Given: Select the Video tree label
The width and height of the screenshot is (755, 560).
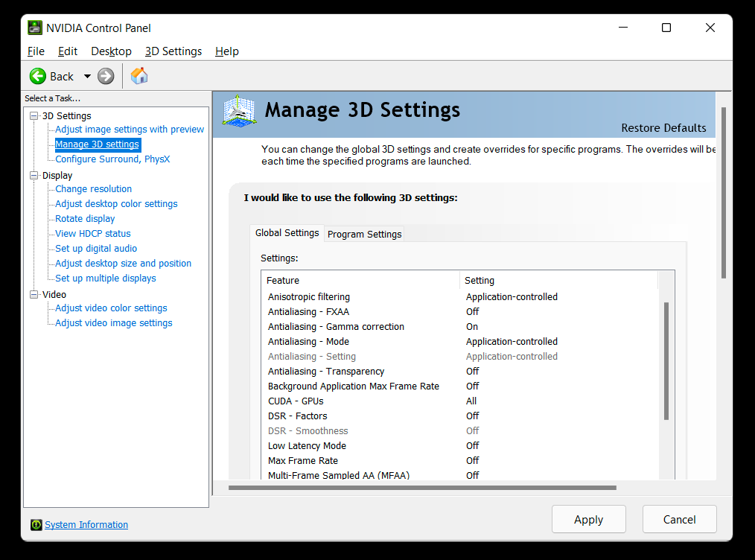Looking at the screenshot, I should [x=54, y=295].
